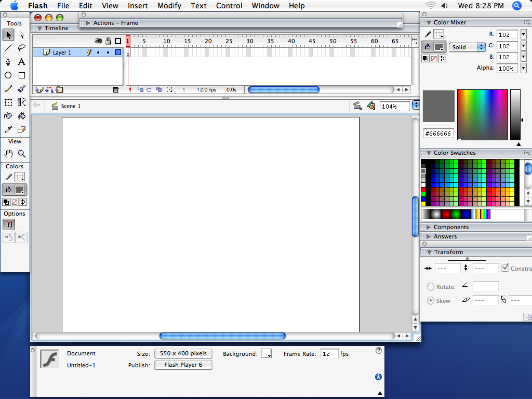Toggle the Constrain checkbox in Transform

[505, 268]
